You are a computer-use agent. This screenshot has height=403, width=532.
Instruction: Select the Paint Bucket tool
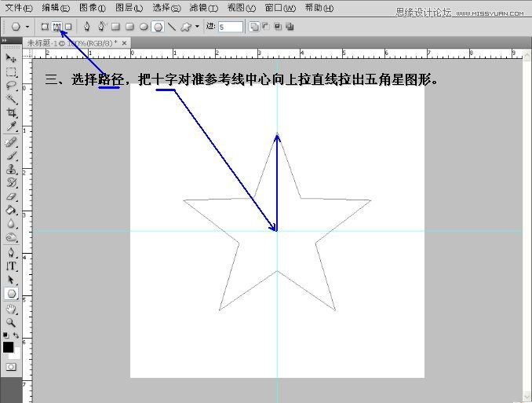(11, 211)
